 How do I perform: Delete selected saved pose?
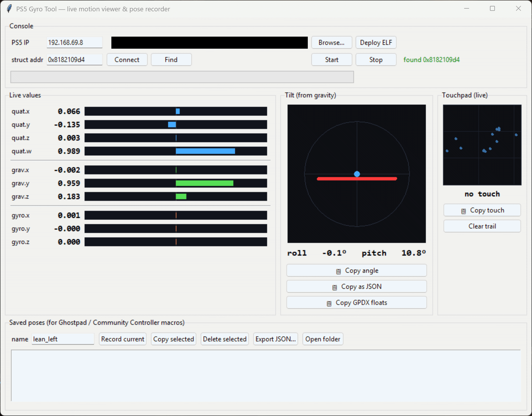pos(225,339)
